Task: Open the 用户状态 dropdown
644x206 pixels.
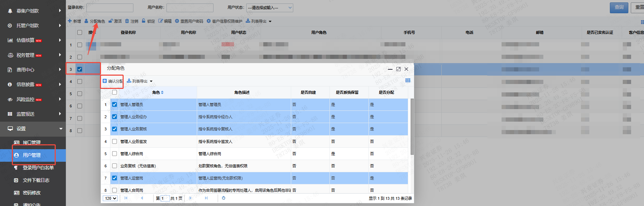Action: click(x=270, y=8)
